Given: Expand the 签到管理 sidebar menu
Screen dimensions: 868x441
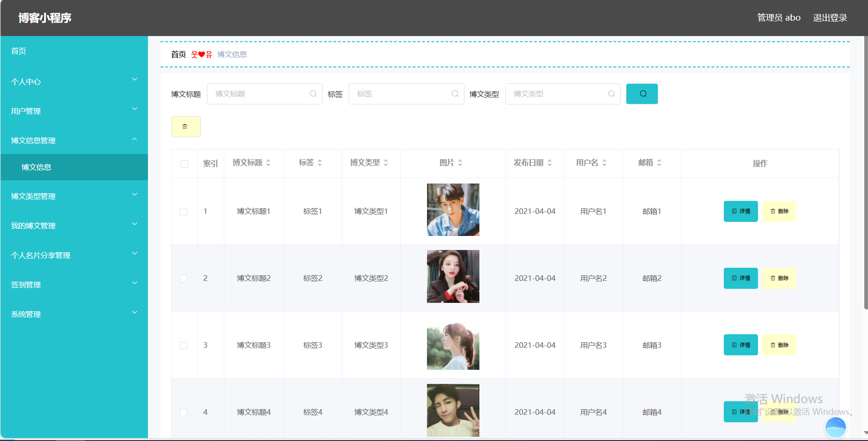Looking at the screenshot, I should (74, 285).
